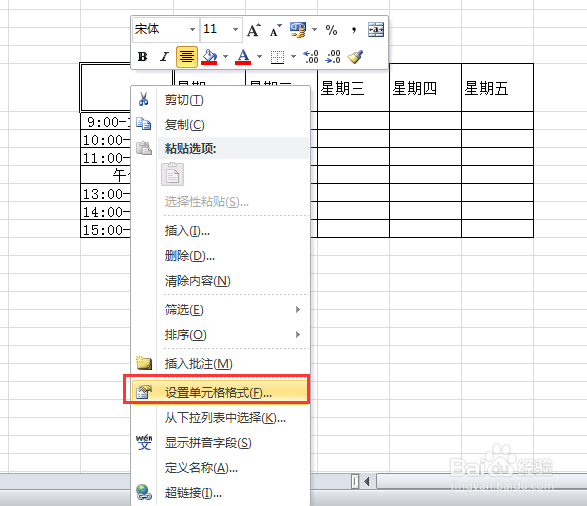Click the scissors cut icon
587x506 pixels.
[143, 99]
